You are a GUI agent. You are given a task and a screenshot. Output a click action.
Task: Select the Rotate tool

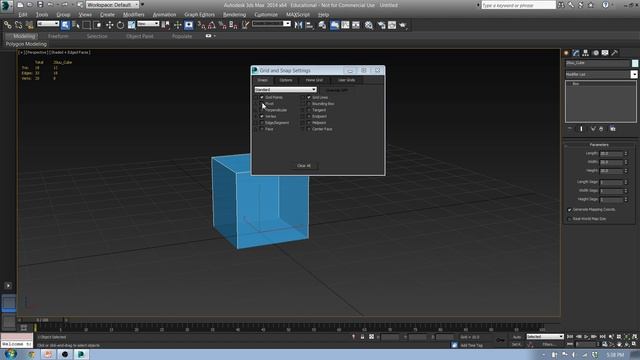120,25
